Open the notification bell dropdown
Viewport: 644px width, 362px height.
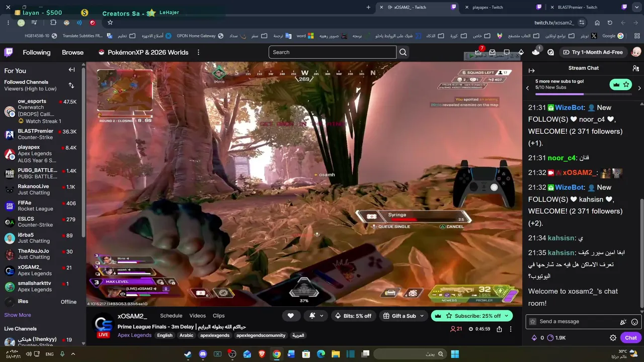(x=316, y=316)
